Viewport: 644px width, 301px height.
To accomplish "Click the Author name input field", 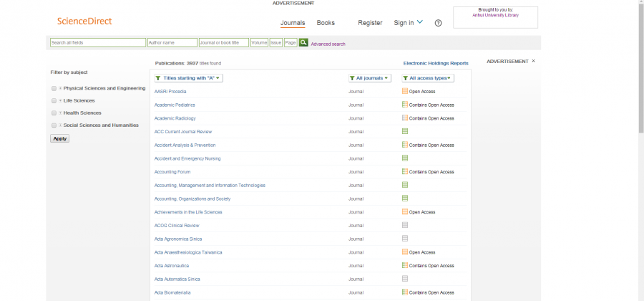I will click(172, 42).
